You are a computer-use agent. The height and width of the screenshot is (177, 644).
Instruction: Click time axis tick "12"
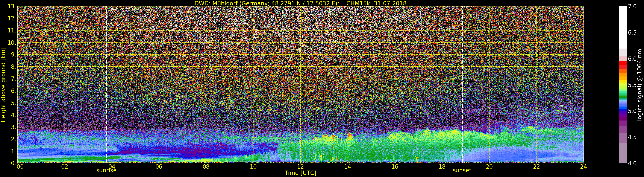point(300,167)
